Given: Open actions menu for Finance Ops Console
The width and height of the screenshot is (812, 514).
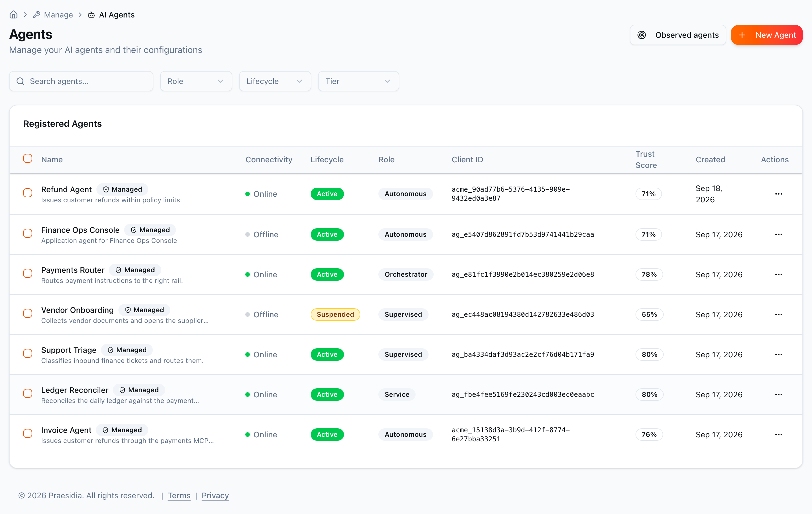Looking at the screenshot, I should pyautogui.click(x=779, y=234).
